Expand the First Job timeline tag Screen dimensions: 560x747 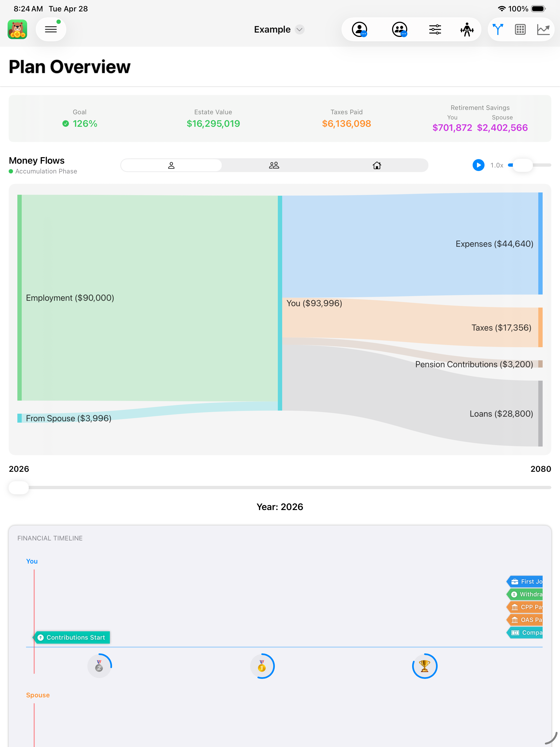(525, 581)
